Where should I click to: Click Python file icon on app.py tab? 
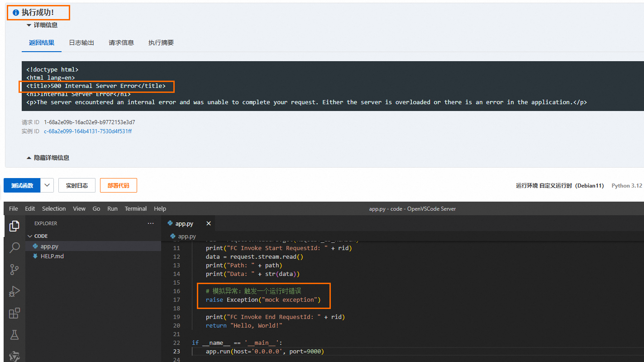[x=170, y=223]
